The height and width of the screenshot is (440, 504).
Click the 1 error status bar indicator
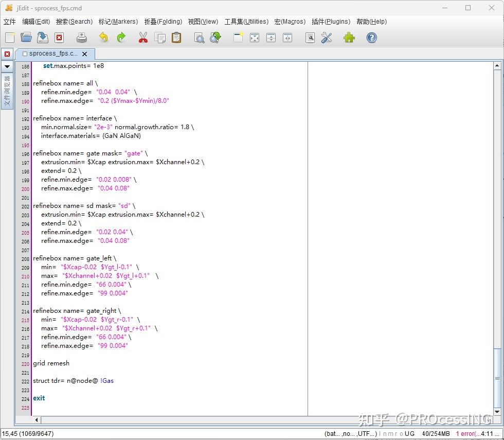(x=467, y=434)
